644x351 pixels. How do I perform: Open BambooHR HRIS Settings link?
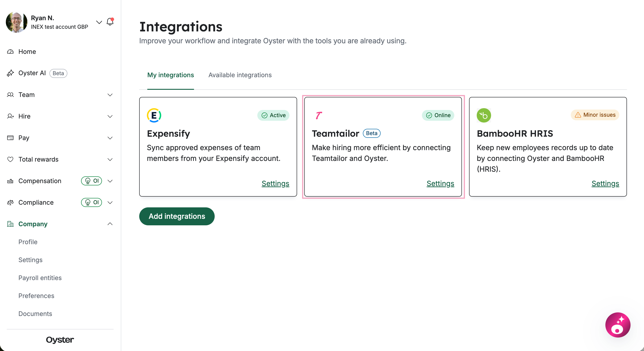click(605, 184)
